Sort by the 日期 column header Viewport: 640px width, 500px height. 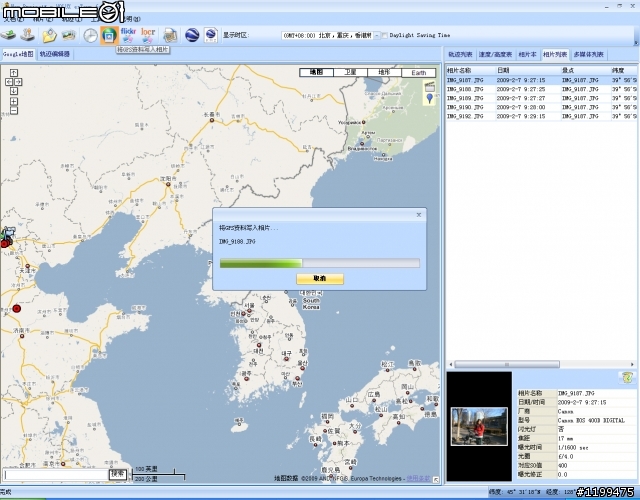528,70
